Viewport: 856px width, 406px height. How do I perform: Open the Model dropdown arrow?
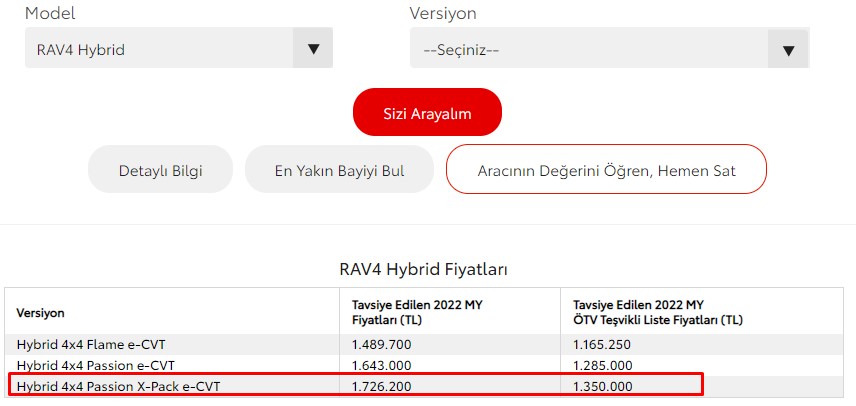[313, 49]
